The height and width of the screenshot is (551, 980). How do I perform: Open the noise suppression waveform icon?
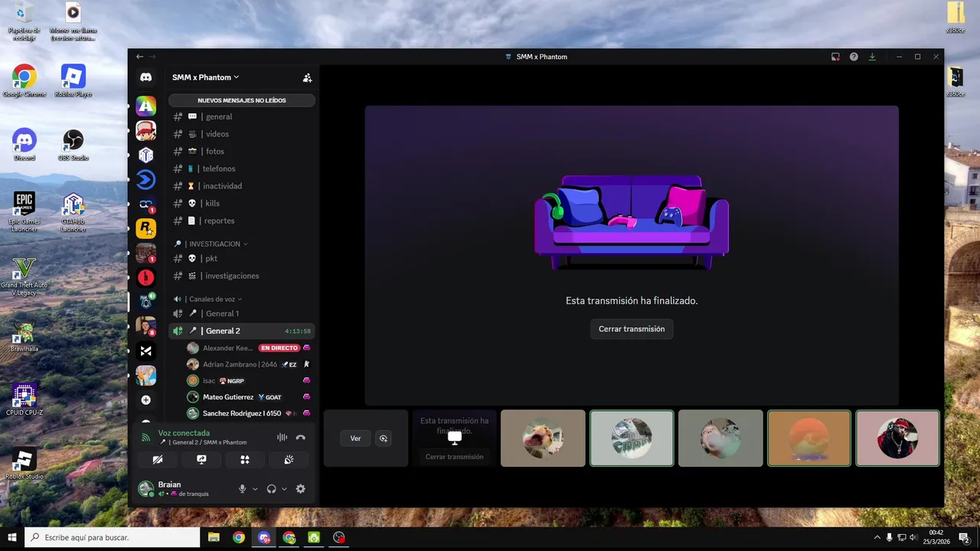click(282, 438)
